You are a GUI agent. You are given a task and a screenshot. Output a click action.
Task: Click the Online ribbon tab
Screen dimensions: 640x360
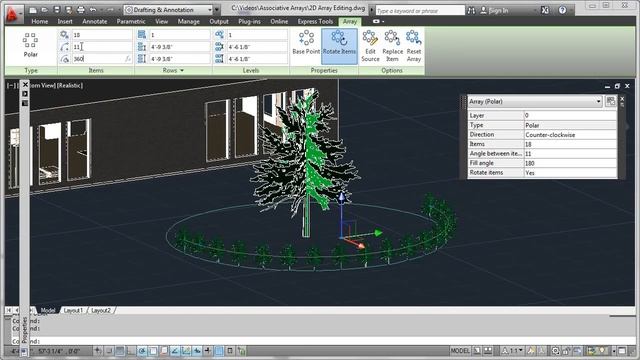tap(279, 21)
